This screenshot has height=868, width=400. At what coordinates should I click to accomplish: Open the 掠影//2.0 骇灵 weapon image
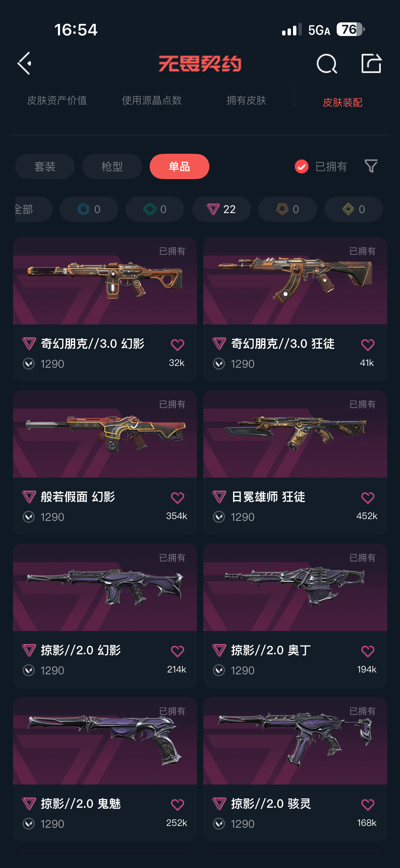click(x=295, y=741)
